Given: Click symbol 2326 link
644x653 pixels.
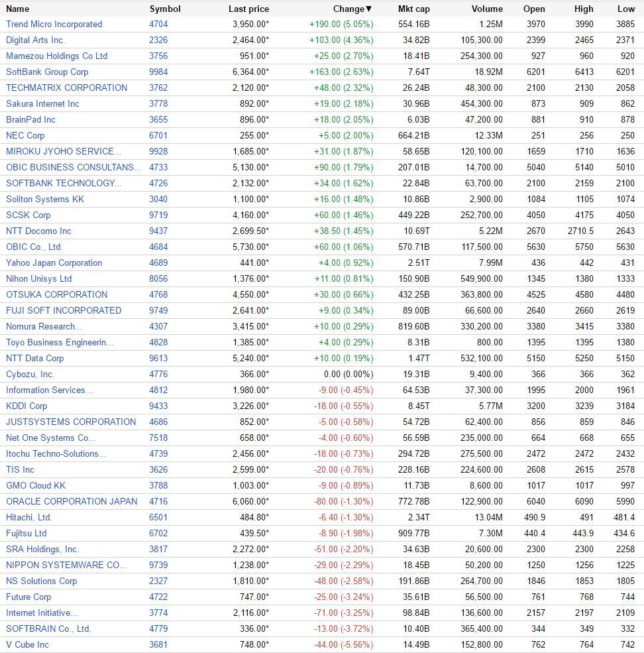Looking at the screenshot, I should click(x=158, y=40).
